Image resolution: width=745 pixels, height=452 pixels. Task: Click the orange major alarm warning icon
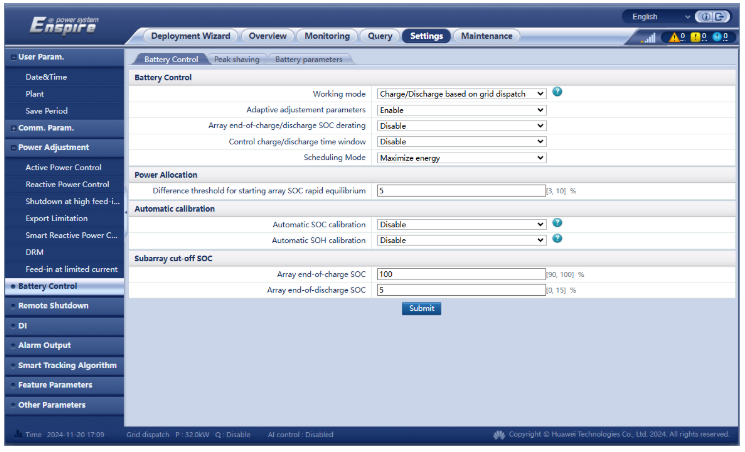675,37
